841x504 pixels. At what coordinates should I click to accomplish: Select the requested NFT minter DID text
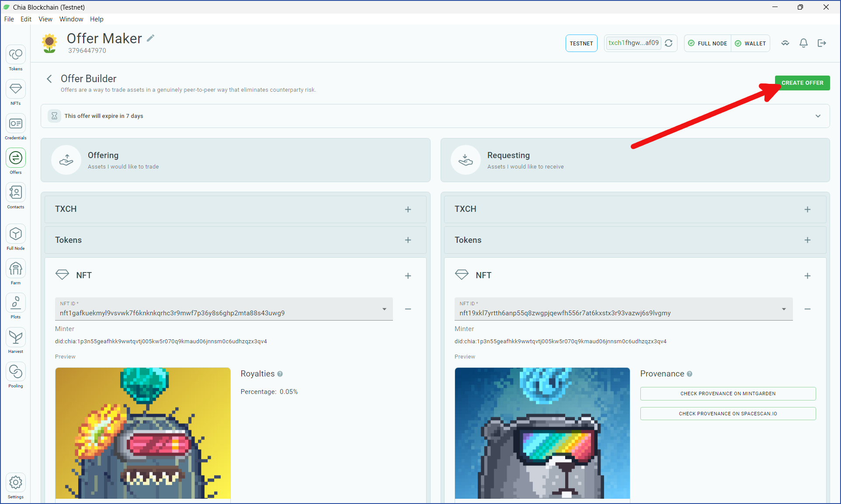click(x=560, y=342)
